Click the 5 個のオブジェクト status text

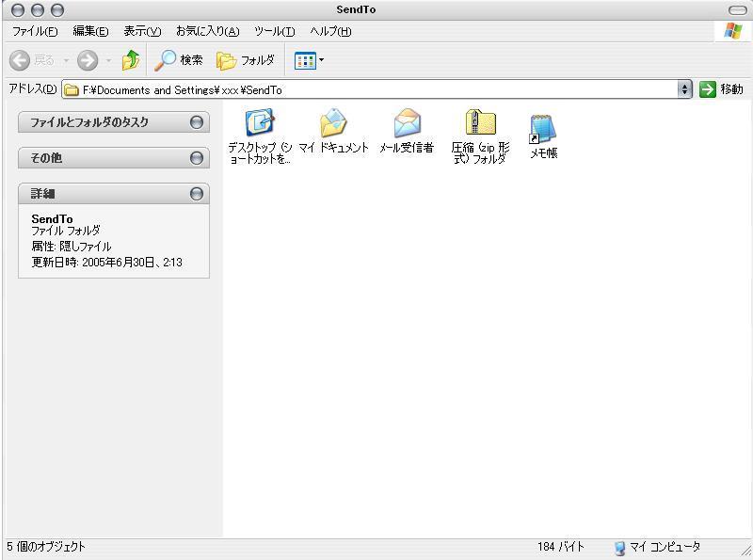pos(46,547)
